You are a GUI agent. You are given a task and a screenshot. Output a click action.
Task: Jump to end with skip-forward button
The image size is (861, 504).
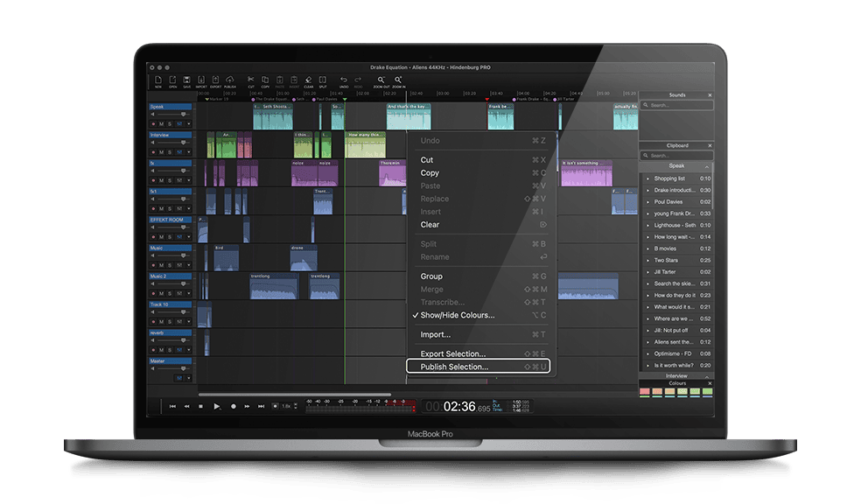coord(262,406)
